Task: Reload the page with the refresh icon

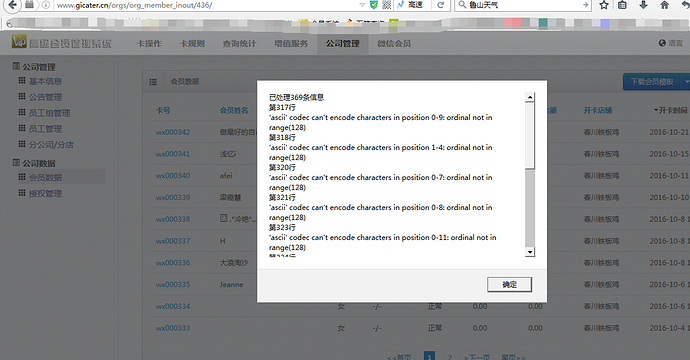Action: [440, 5]
